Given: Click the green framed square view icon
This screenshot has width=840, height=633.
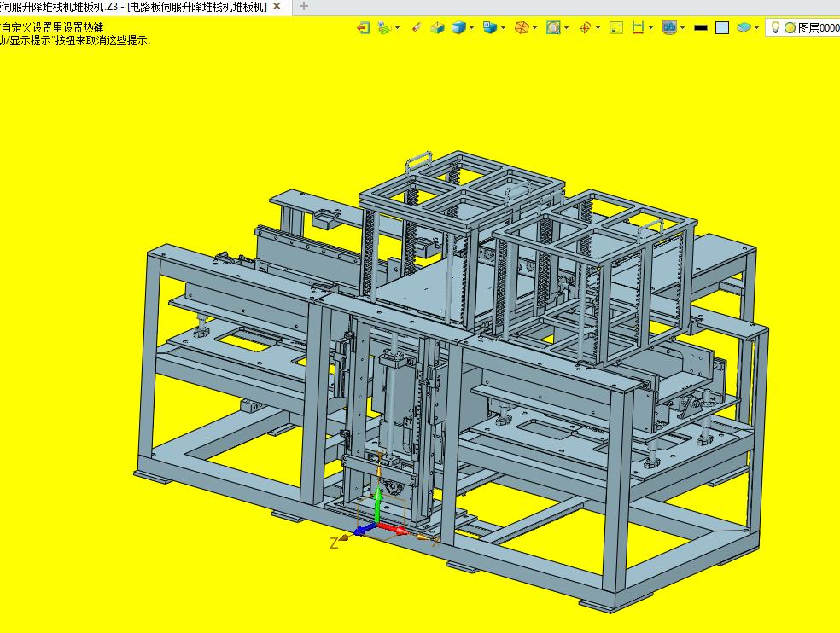Looking at the screenshot, I should pyautogui.click(x=616, y=28).
